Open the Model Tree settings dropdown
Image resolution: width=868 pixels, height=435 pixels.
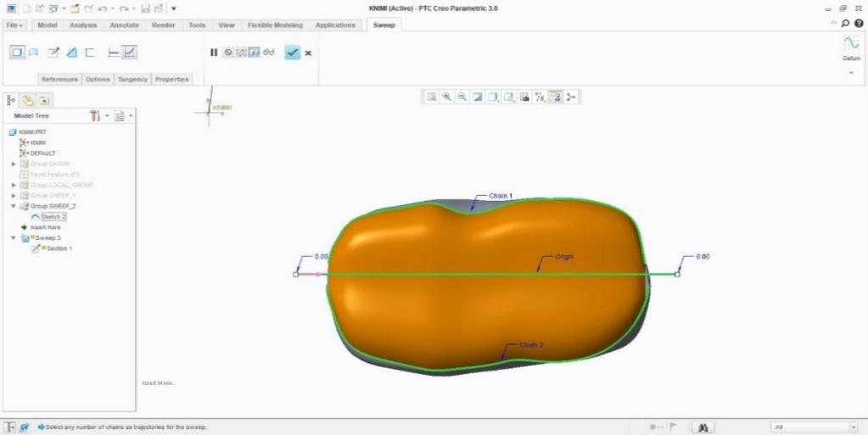point(98,115)
